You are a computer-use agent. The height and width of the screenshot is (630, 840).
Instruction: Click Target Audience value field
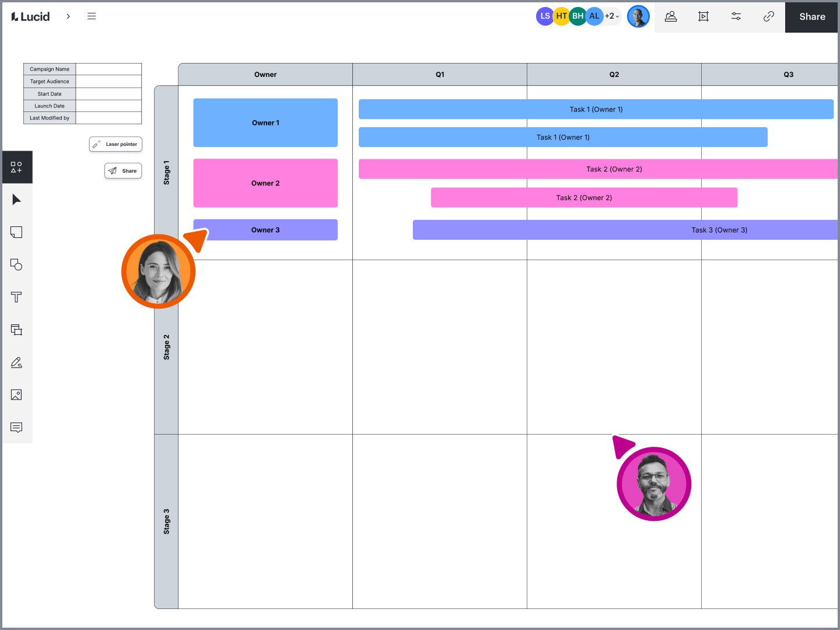click(x=108, y=82)
